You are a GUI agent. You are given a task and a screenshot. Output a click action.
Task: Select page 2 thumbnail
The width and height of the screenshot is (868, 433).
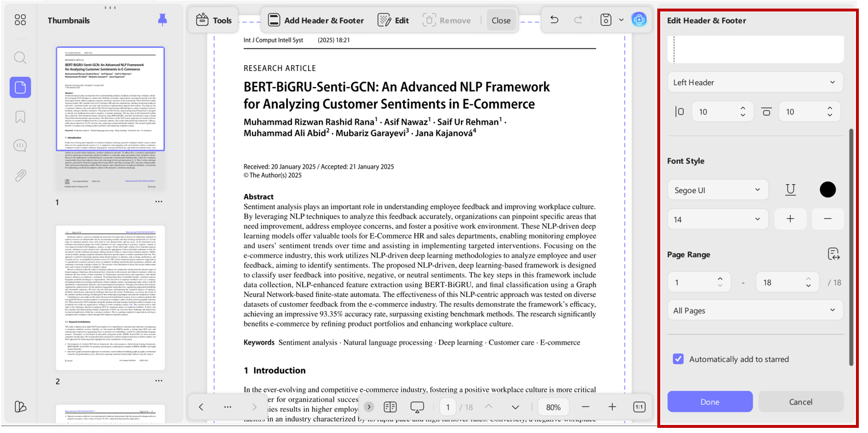coord(111,297)
